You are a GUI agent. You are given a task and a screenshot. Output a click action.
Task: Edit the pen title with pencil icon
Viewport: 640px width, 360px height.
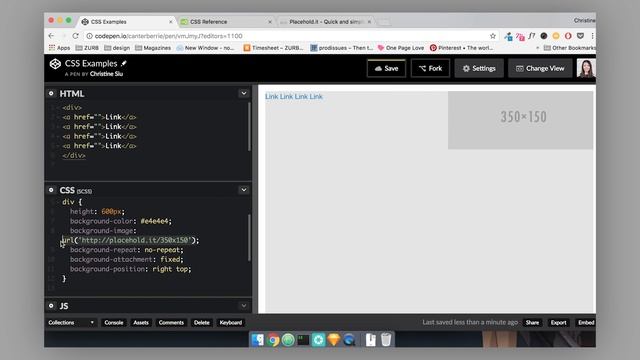(124, 63)
